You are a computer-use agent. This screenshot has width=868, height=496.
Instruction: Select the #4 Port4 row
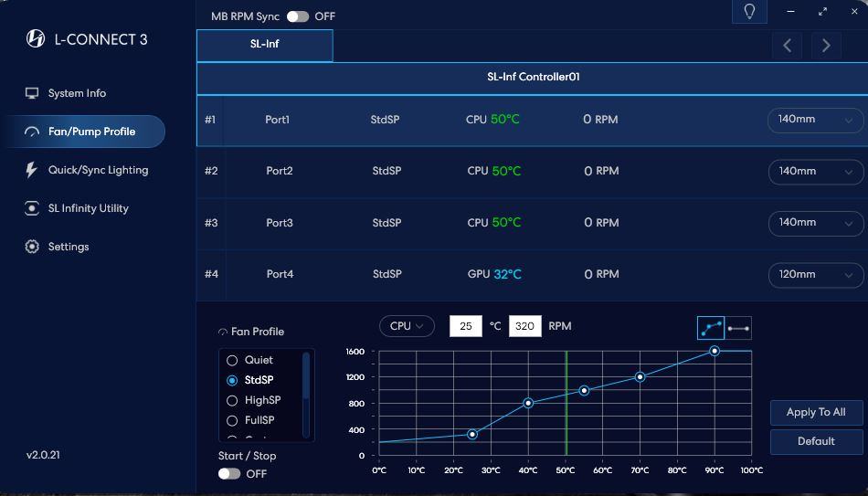pyautogui.click(x=533, y=275)
